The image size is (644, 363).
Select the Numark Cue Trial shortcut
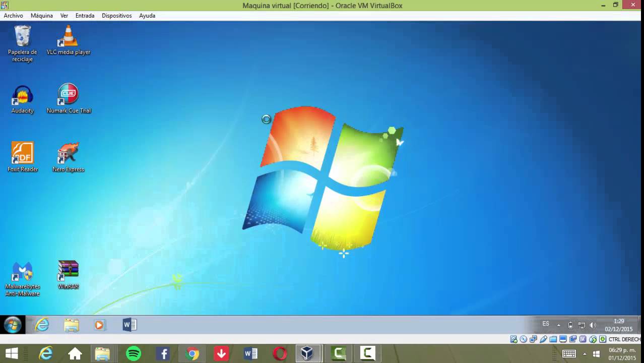[69, 99]
